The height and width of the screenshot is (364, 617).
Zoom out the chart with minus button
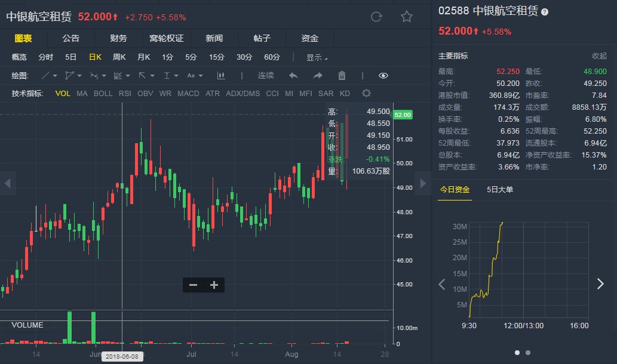[x=193, y=285]
